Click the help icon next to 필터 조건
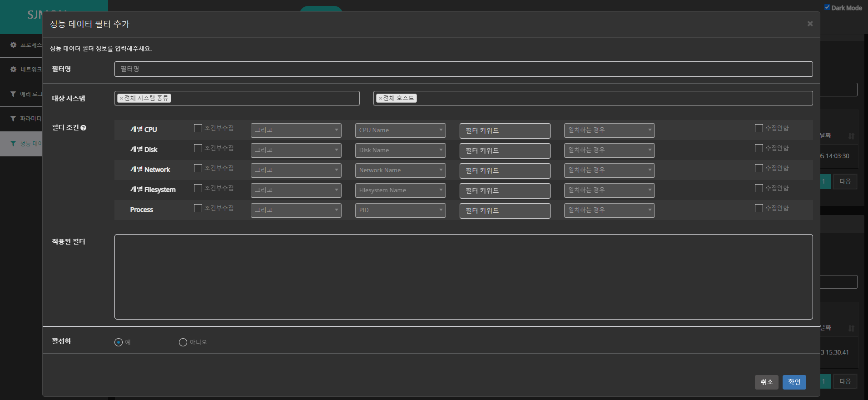868x400 pixels. [84, 128]
